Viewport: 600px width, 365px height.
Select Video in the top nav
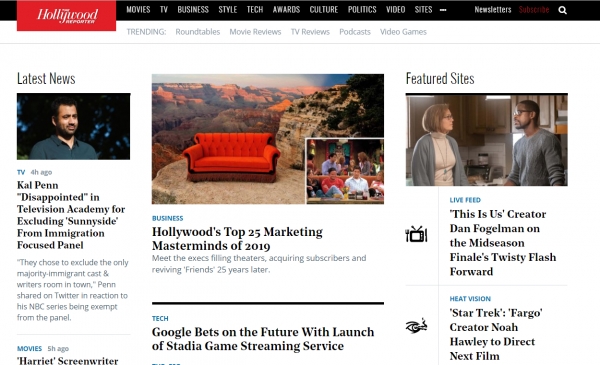coord(396,10)
